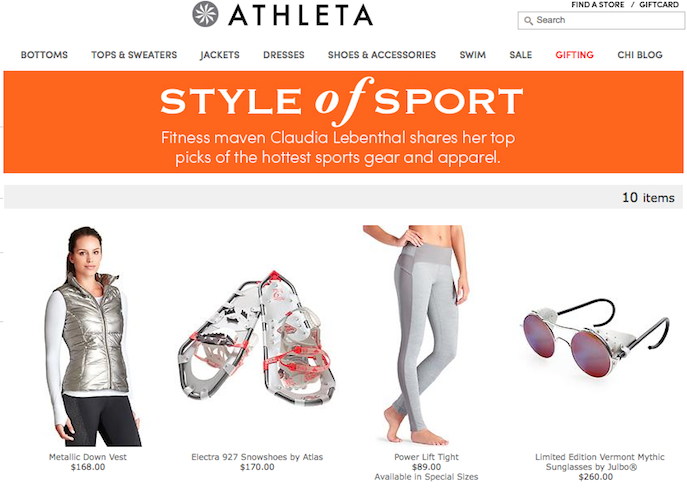Screen dimensions: 687x488
Task: View the Vermont Mythic Sunglasses image
Action: tap(596, 337)
